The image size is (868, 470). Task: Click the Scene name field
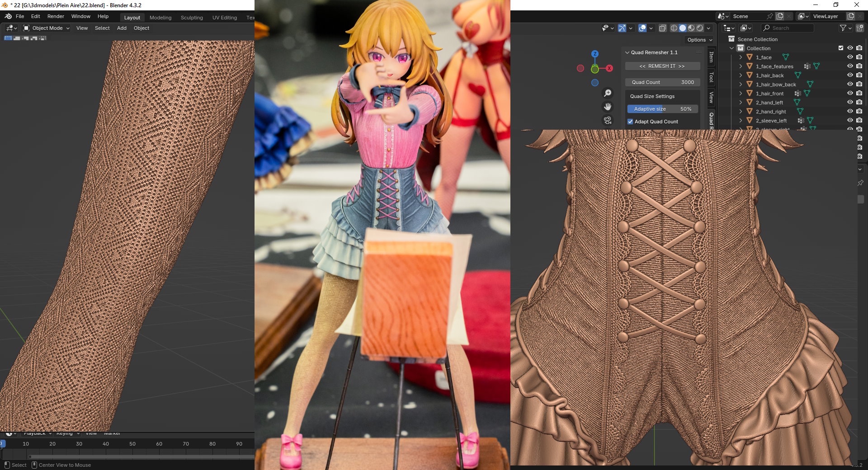coord(748,16)
